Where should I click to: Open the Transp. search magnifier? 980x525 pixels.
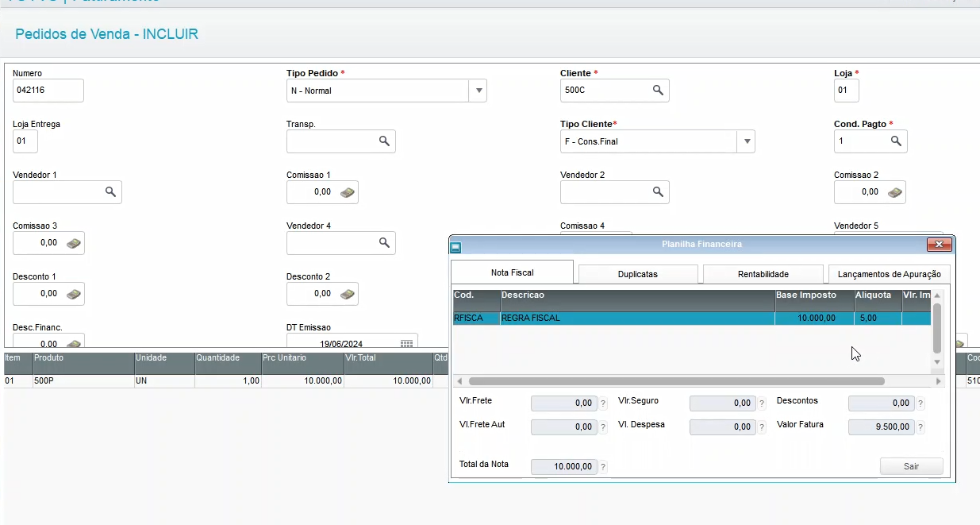click(384, 141)
